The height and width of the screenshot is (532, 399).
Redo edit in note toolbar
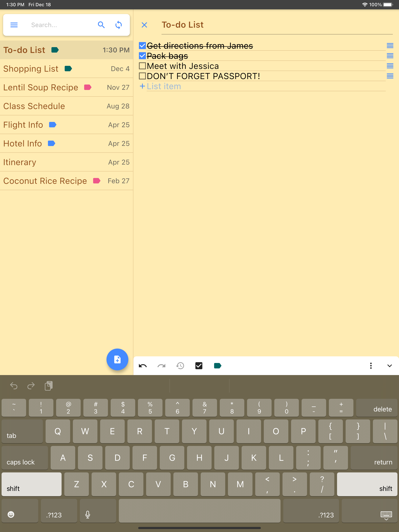162,366
